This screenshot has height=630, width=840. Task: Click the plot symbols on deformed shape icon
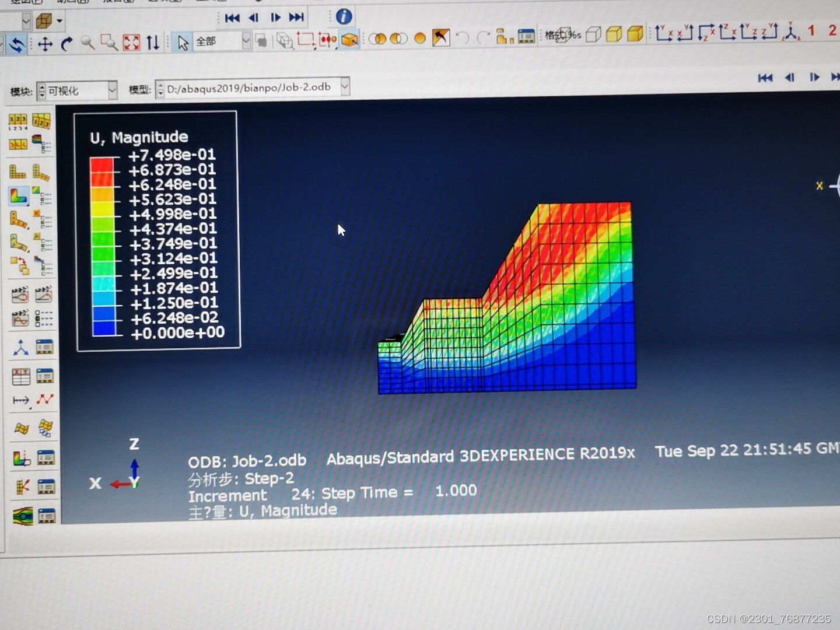click(19, 220)
